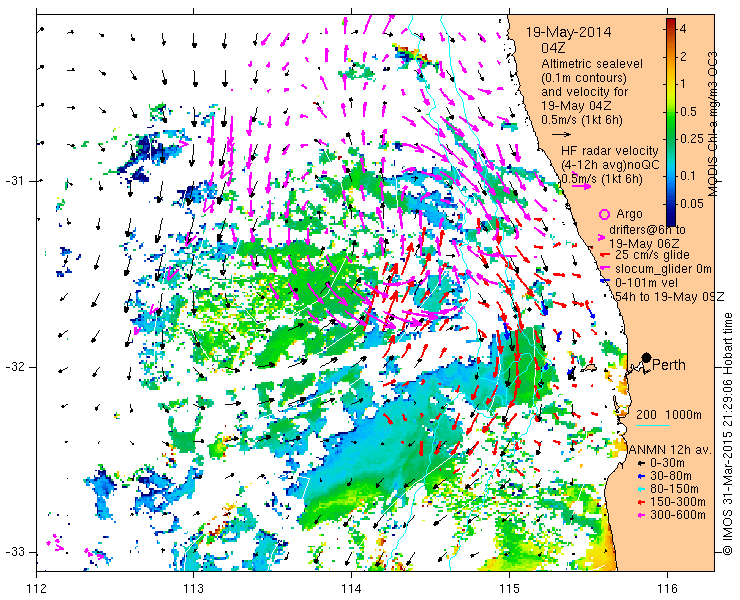Click the ANMN 80-150m depth entry

point(674,489)
